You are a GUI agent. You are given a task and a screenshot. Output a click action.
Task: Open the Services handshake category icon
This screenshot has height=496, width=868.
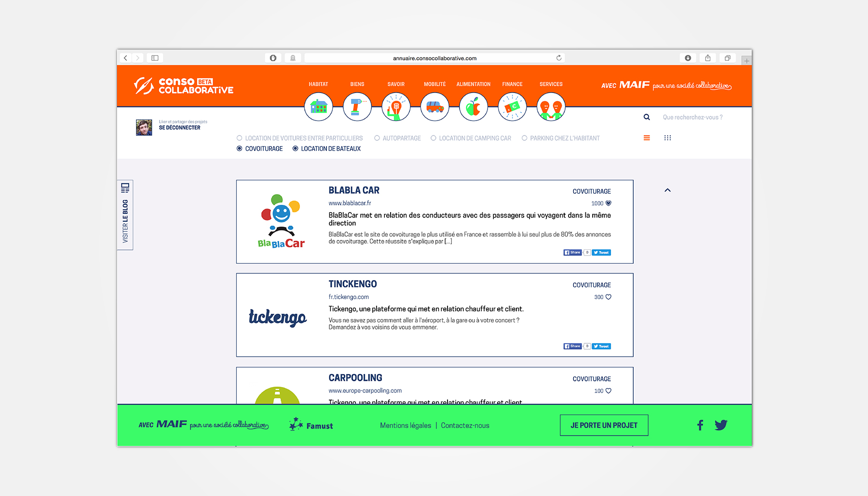point(551,107)
